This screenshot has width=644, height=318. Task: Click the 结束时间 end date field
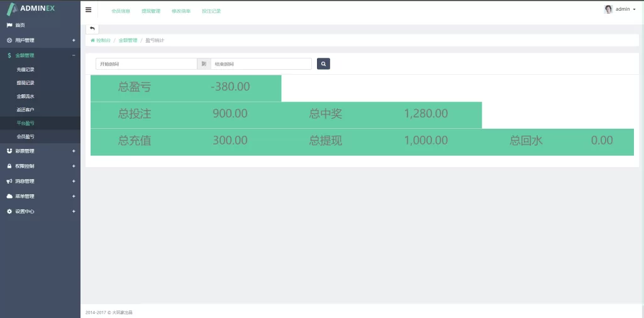click(260, 64)
